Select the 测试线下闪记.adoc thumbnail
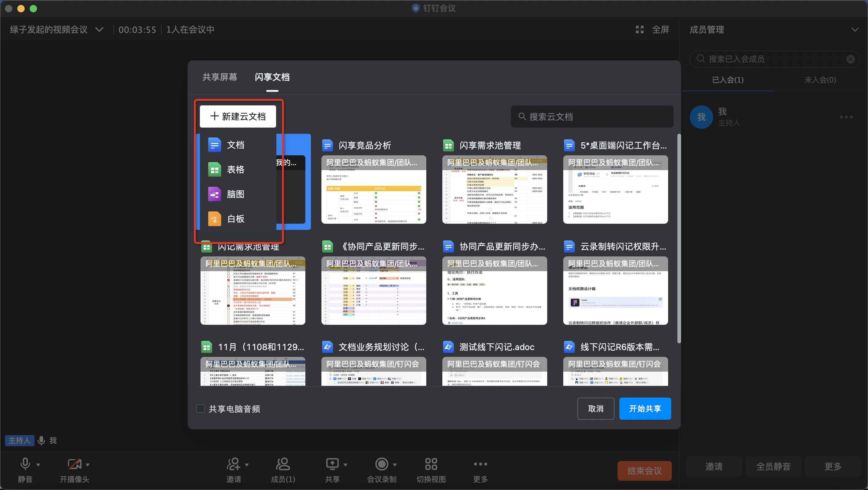The width and height of the screenshot is (868, 490). click(x=495, y=372)
